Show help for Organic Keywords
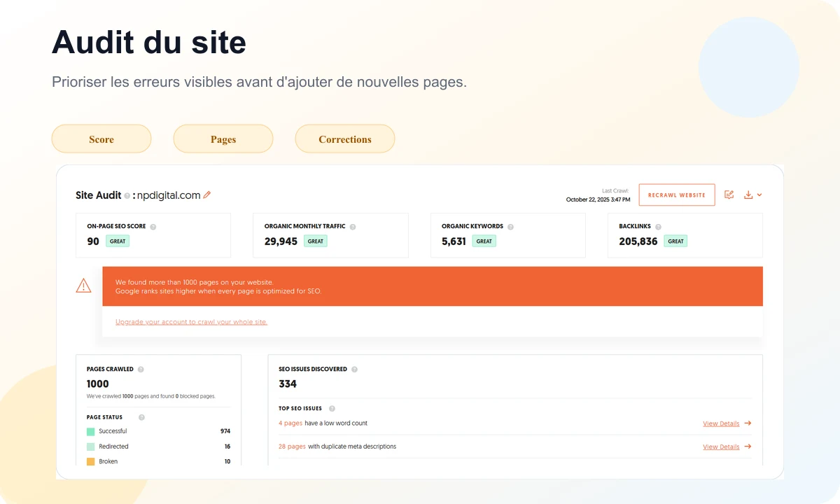This screenshot has height=504, width=840. pyautogui.click(x=510, y=227)
